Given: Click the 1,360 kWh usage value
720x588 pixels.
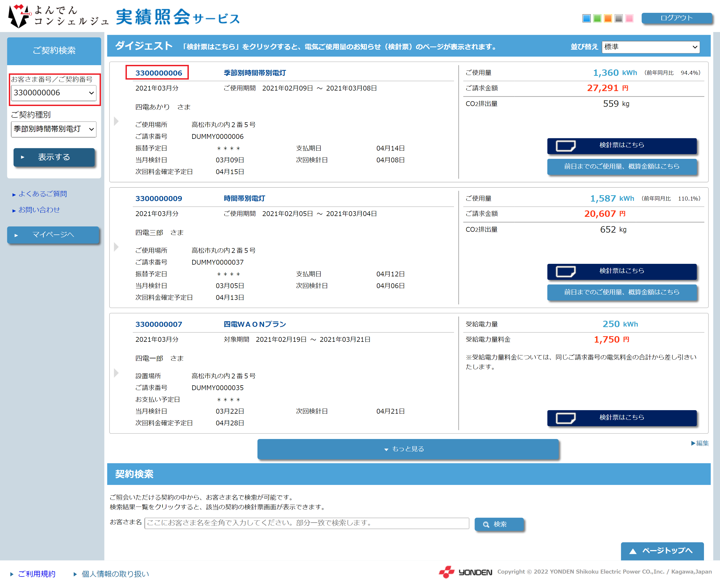Looking at the screenshot, I should 615,73.
